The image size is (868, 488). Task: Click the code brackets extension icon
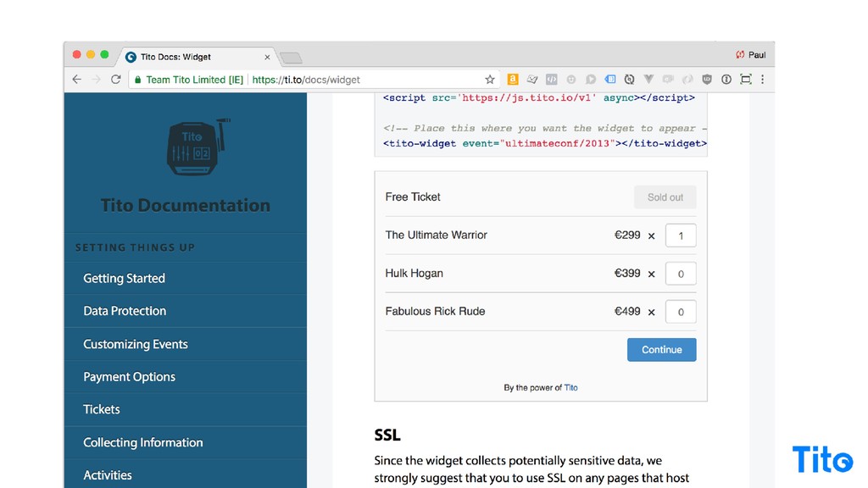coord(551,80)
